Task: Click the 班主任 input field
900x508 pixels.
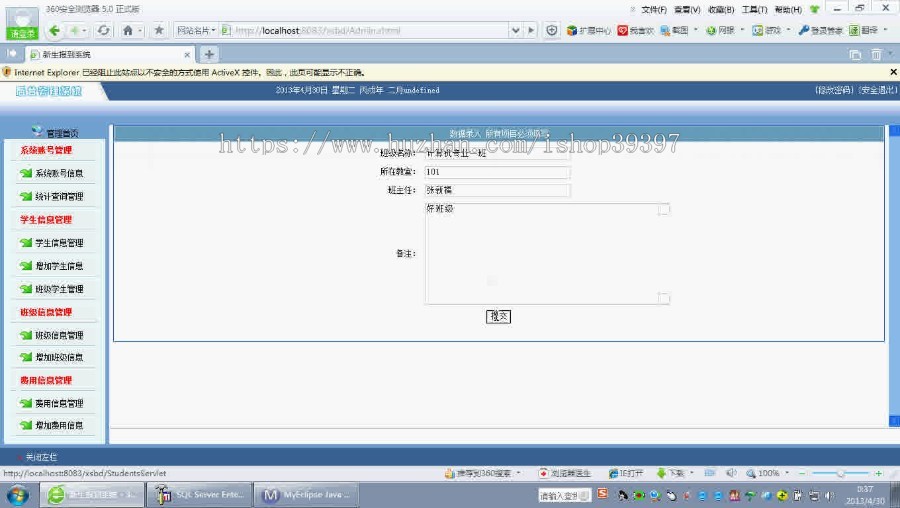Action: click(x=497, y=190)
